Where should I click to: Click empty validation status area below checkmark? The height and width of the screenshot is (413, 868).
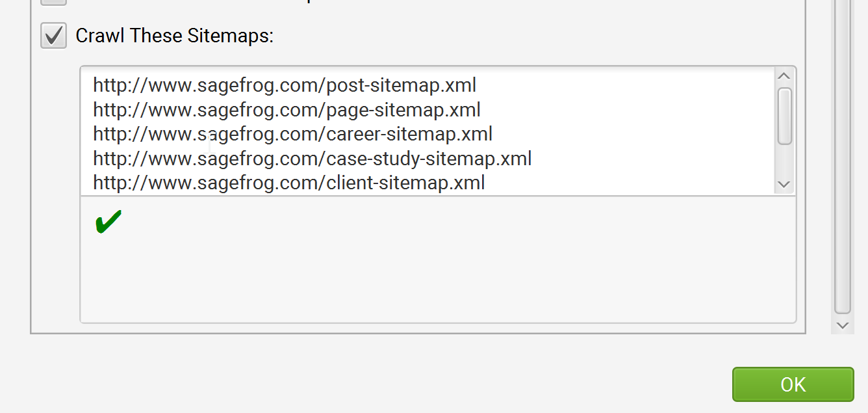[x=437, y=280]
